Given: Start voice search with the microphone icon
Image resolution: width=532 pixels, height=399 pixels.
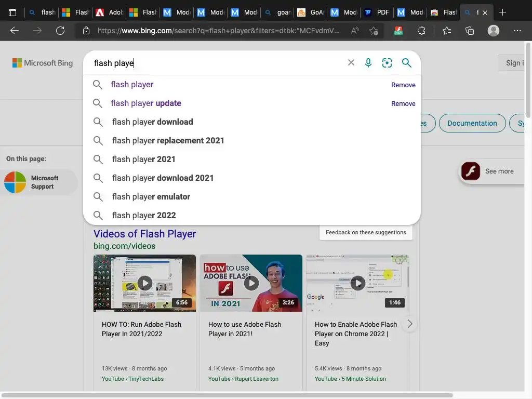Looking at the screenshot, I should point(368,63).
